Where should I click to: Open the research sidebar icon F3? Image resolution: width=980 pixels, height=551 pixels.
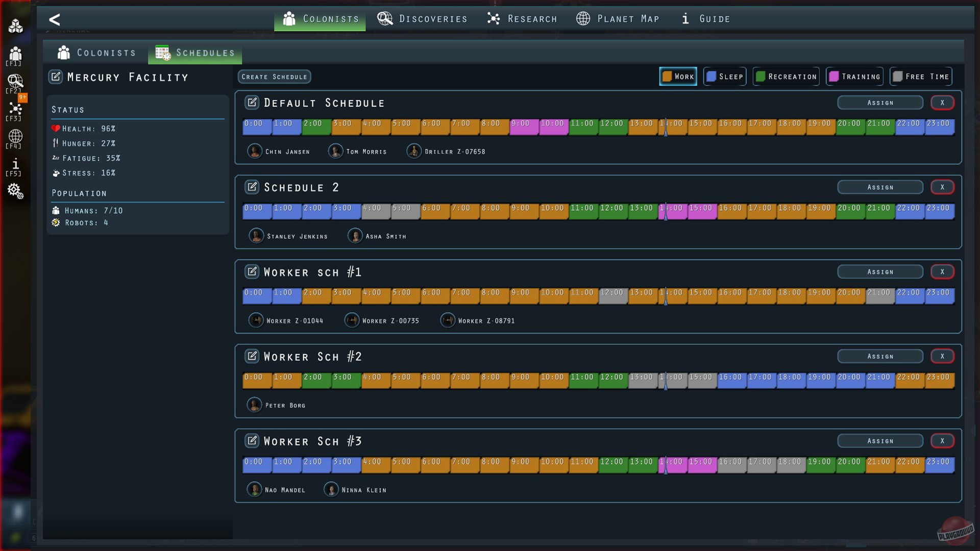coord(15,109)
